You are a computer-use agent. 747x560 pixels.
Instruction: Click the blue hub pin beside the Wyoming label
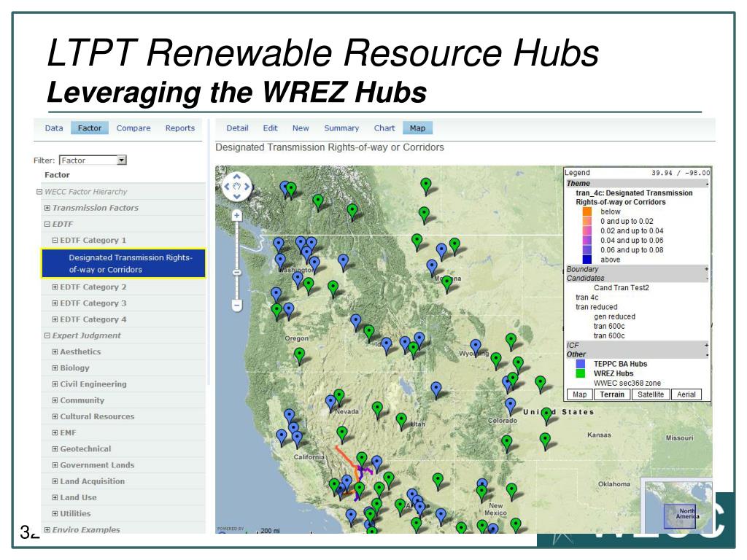coord(476,347)
